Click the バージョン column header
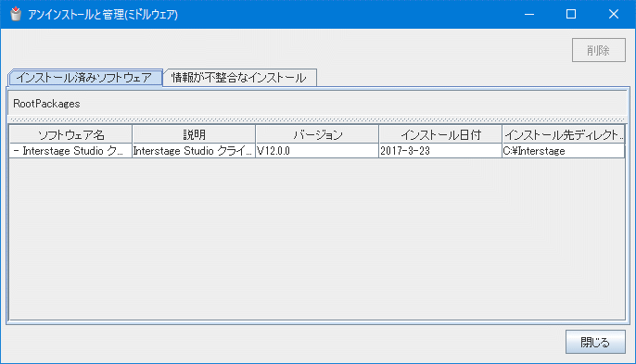 317,134
